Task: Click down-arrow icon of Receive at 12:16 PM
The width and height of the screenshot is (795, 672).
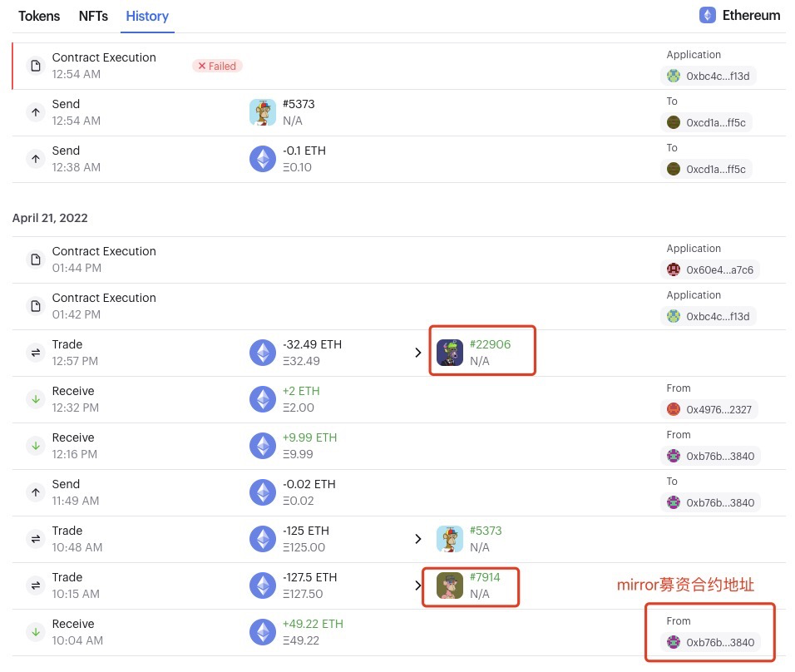Action: point(36,447)
